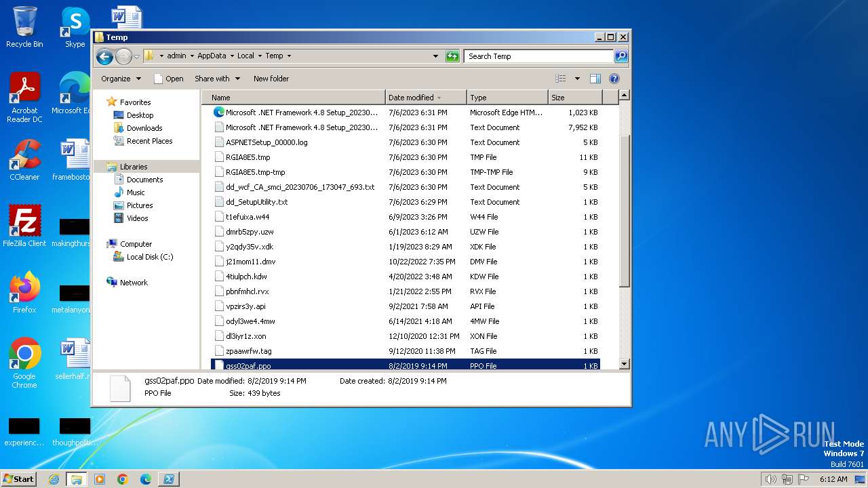Select Network in the navigation pane
The height and width of the screenshot is (488, 868).
point(134,283)
